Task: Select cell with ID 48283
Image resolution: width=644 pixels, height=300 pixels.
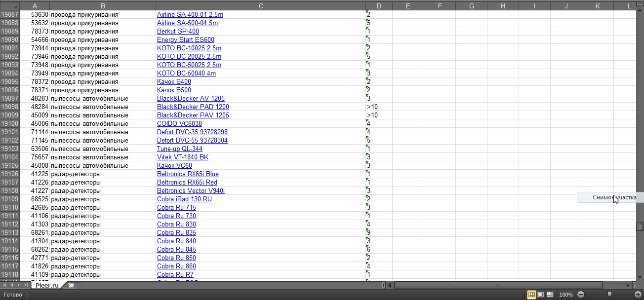Action: coord(35,99)
